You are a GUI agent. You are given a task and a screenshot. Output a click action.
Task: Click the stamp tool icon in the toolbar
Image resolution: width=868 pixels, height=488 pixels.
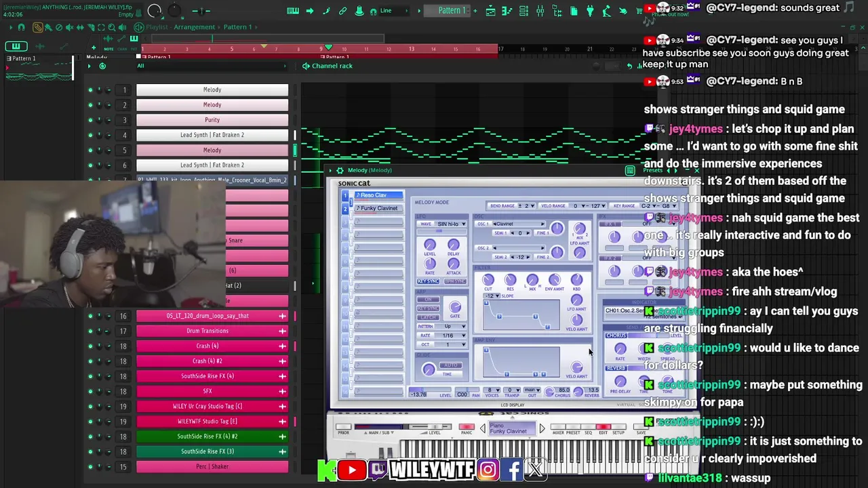click(x=359, y=11)
